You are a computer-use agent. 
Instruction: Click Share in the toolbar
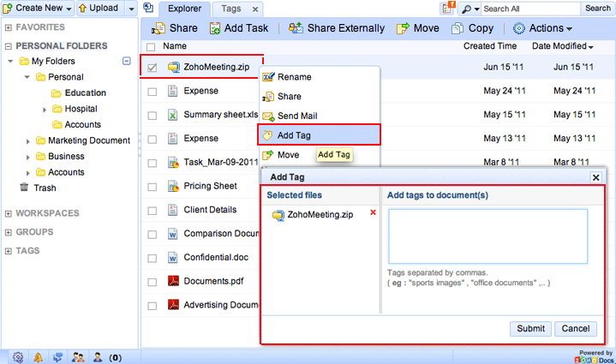[175, 28]
